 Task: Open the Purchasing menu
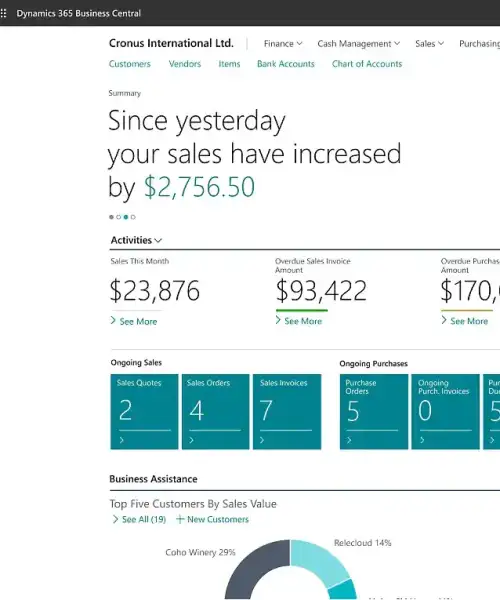[x=479, y=44]
